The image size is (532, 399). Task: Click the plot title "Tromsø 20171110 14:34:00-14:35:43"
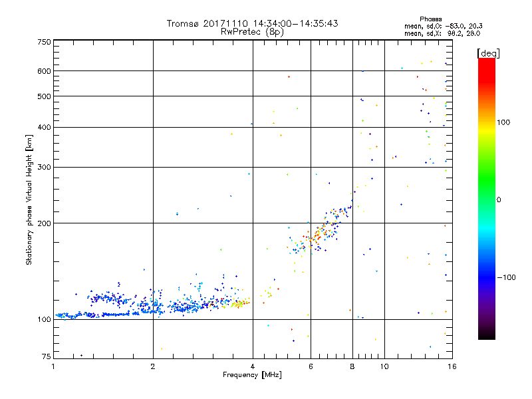[252, 23]
